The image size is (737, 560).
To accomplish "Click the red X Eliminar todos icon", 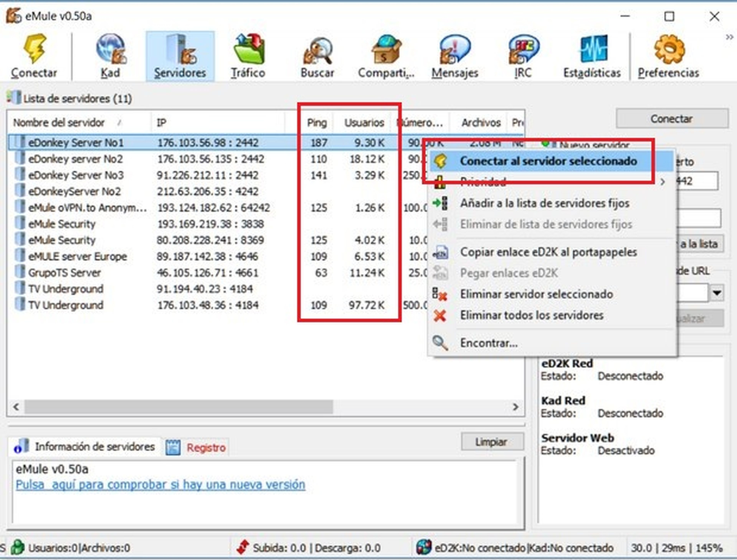I will click(440, 315).
